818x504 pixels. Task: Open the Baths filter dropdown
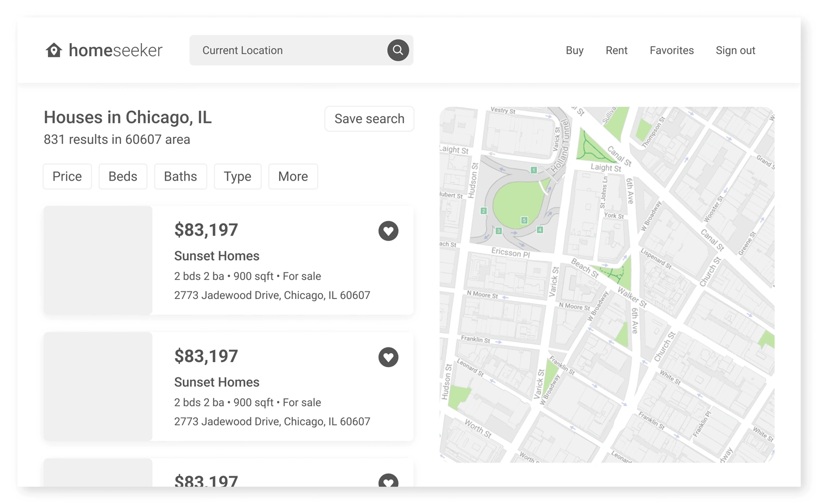[181, 176]
